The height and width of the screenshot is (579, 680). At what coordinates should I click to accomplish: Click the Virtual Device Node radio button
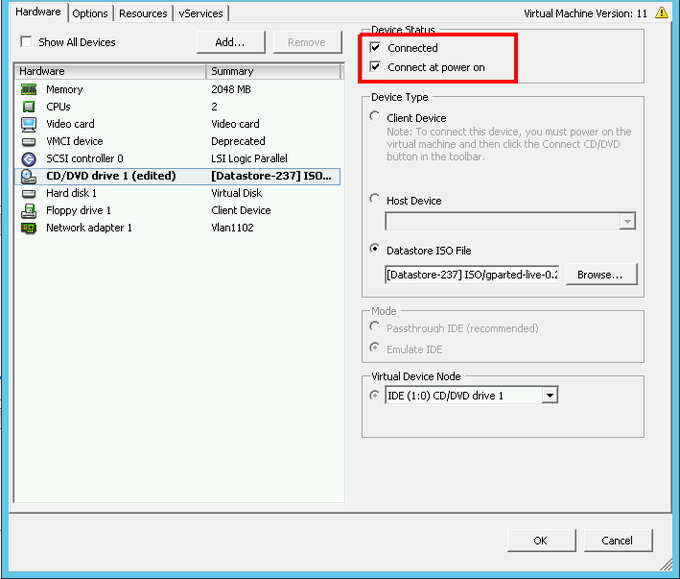pyautogui.click(x=375, y=396)
